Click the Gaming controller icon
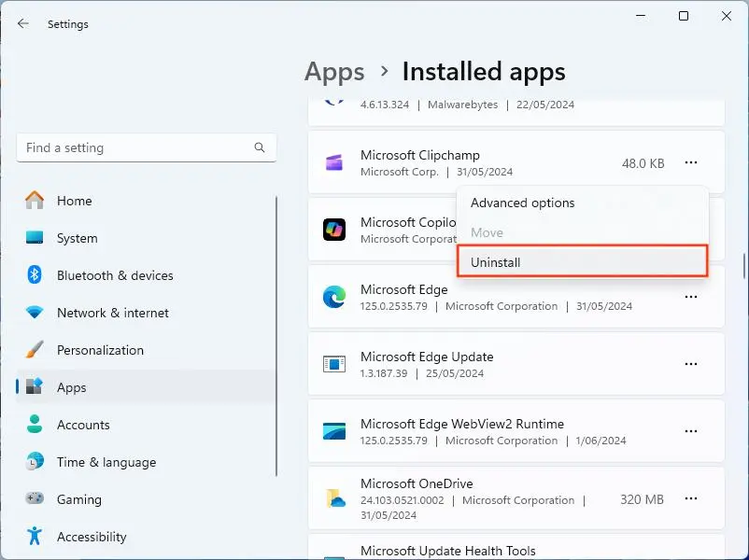The width and height of the screenshot is (749, 560). [x=35, y=499]
